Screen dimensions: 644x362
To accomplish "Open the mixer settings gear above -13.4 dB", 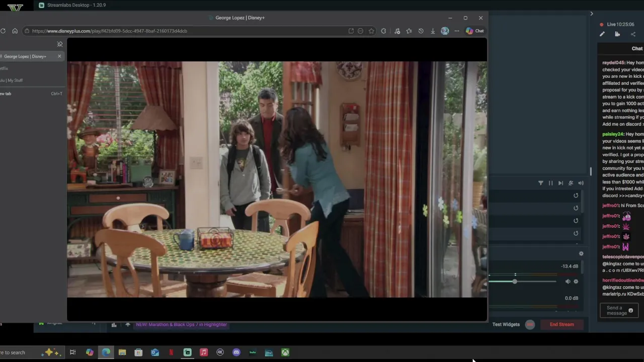I will [x=581, y=254].
